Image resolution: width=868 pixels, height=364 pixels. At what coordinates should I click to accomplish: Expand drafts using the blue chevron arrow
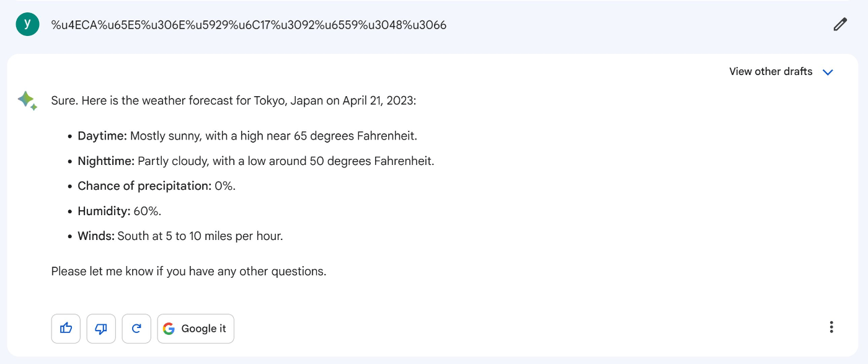[828, 72]
